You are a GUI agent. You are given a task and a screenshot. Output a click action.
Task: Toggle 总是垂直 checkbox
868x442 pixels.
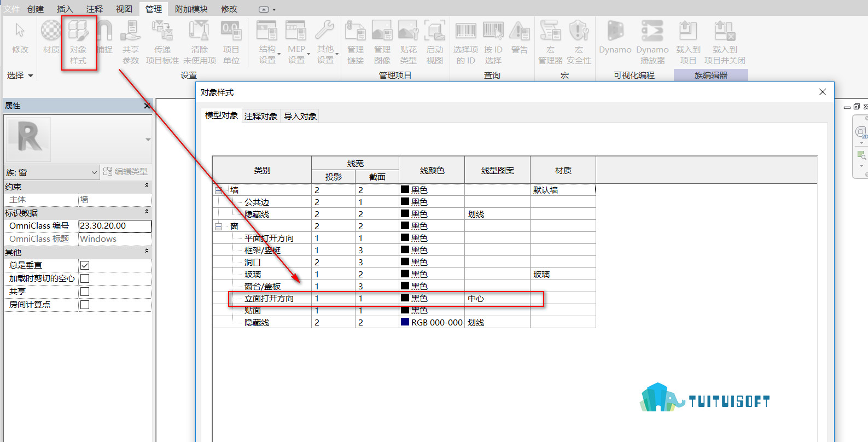coord(85,265)
